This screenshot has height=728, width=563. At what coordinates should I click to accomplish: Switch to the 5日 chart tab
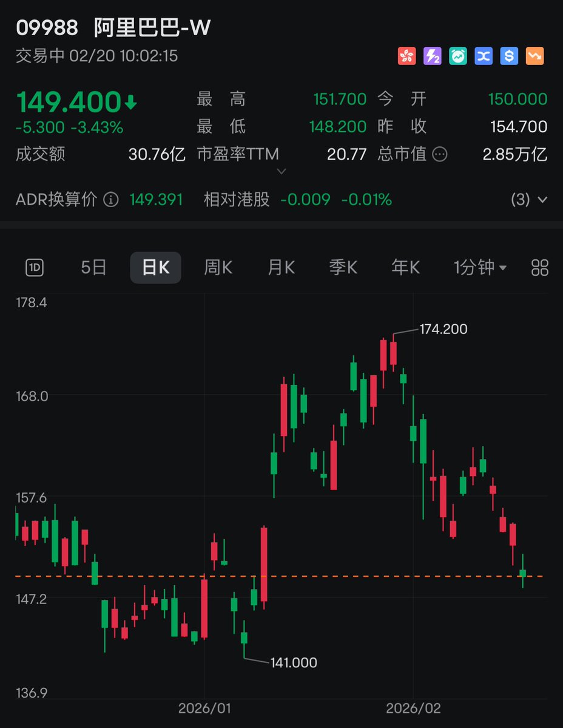point(93,267)
